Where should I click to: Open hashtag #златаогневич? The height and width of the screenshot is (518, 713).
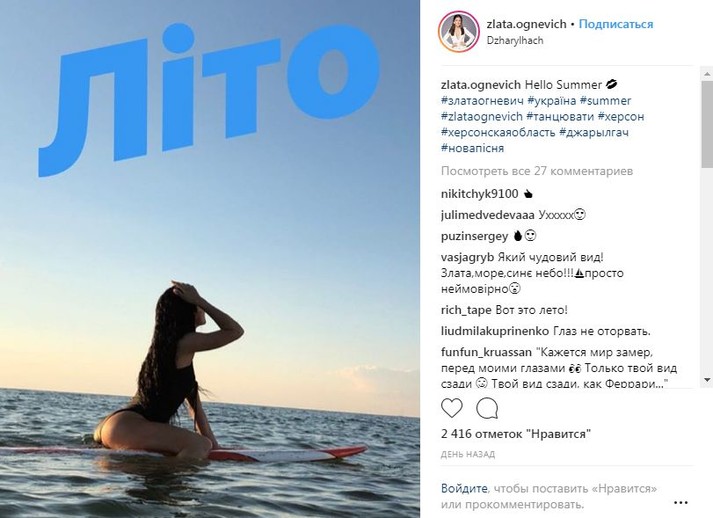[482, 101]
